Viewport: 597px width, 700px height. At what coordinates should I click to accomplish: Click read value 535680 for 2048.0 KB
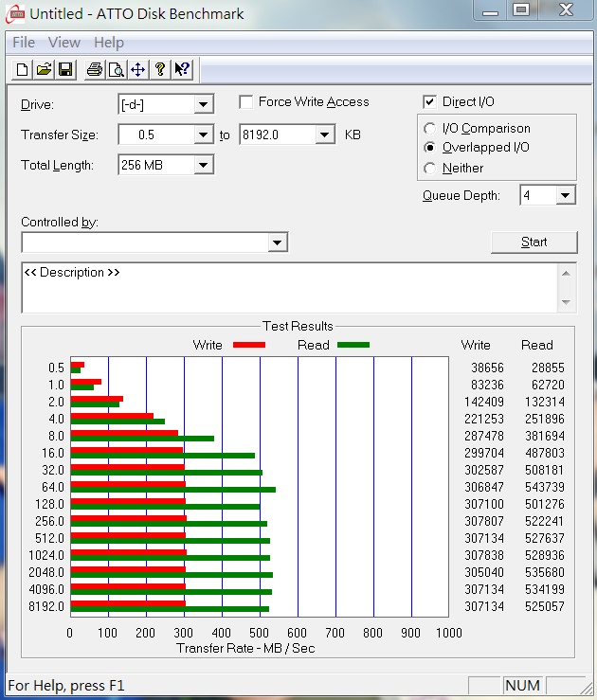click(545, 572)
